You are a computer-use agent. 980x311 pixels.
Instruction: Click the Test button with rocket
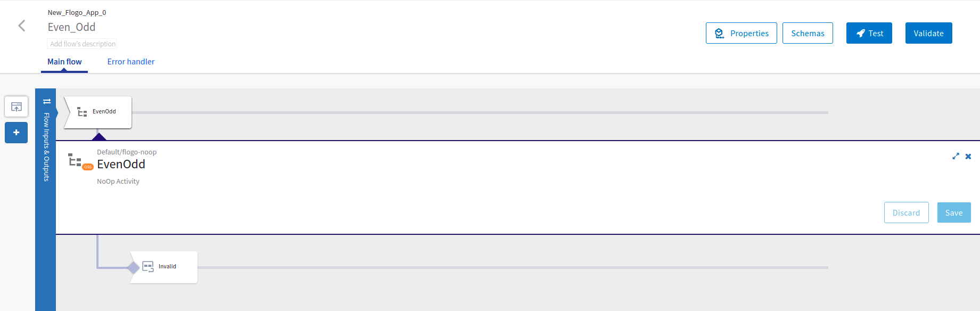coord(869,33)
